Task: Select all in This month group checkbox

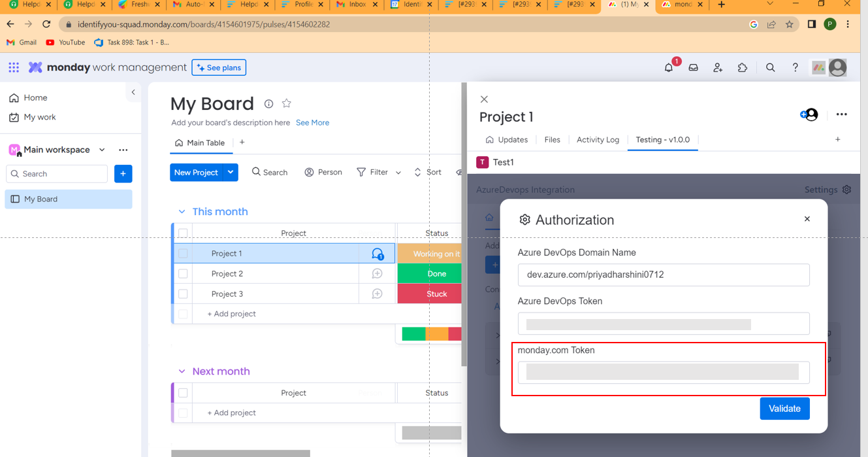Action: click(x=183, y=233)
